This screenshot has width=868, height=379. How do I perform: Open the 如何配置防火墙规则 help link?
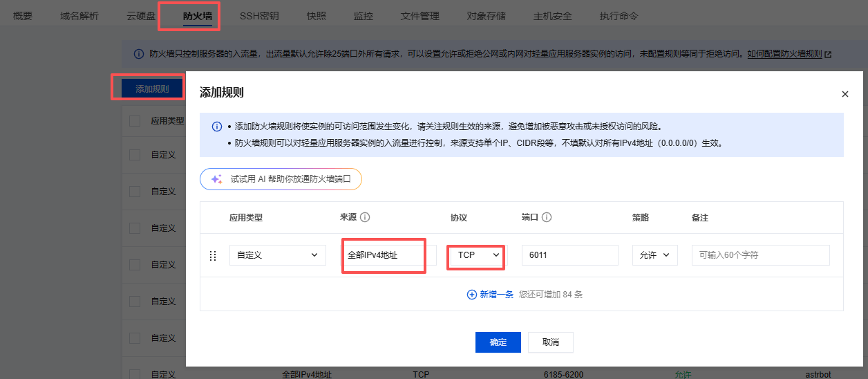coord(785,54)
